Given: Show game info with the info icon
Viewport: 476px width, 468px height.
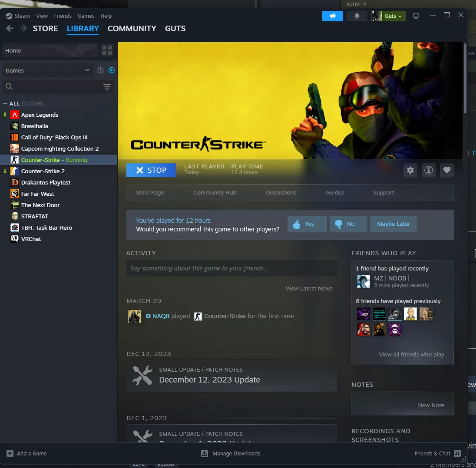Looking at the screenshot, I should coord(429,170).
